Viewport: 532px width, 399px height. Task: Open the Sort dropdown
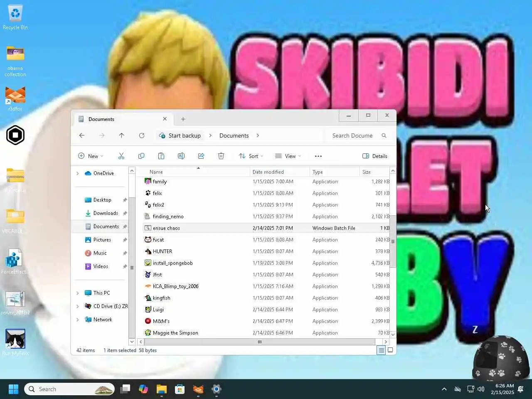[x=251, y=156]
